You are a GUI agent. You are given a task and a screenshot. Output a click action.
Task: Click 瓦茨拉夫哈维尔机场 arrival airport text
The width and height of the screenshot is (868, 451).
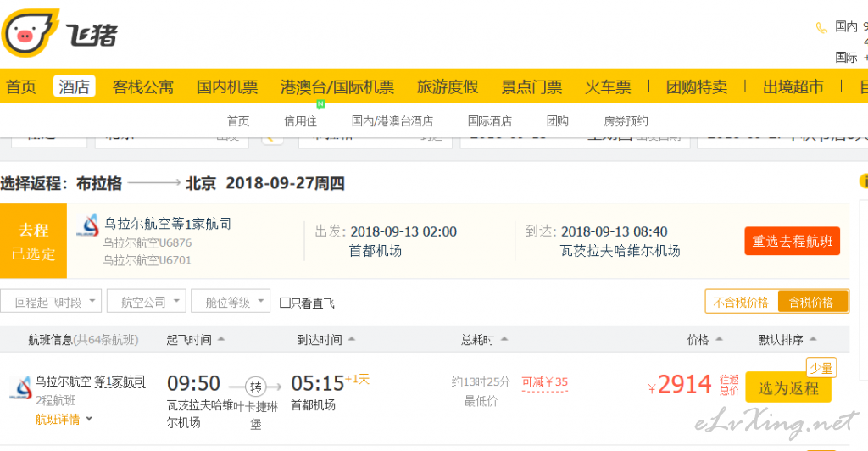click(620, 251)
